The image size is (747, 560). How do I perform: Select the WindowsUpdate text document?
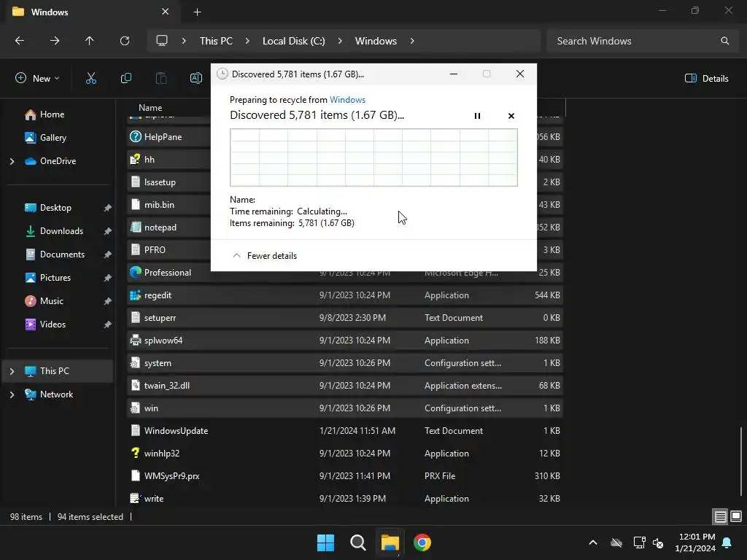pos(345,430)
